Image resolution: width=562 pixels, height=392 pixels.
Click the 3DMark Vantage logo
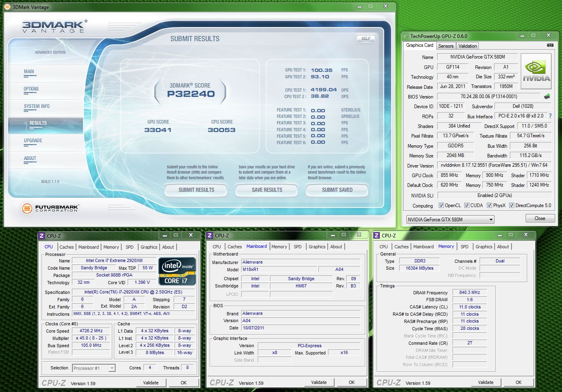[x=54, y=27]
